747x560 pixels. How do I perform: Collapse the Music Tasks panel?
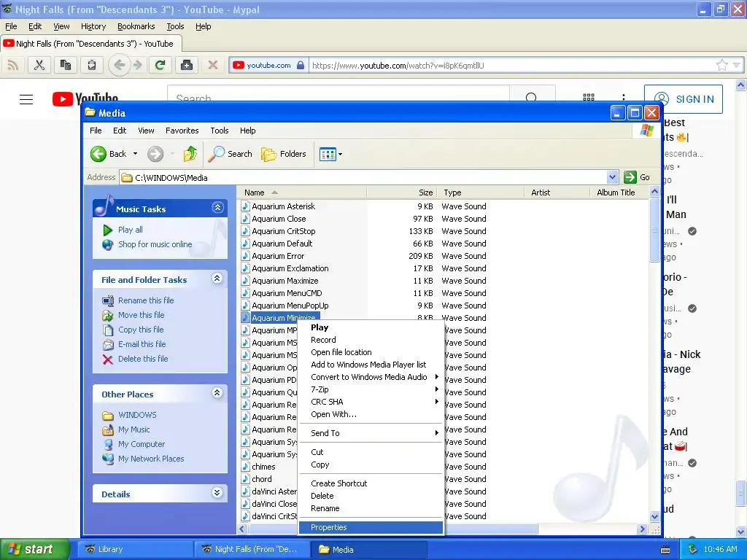click(217, 208)
